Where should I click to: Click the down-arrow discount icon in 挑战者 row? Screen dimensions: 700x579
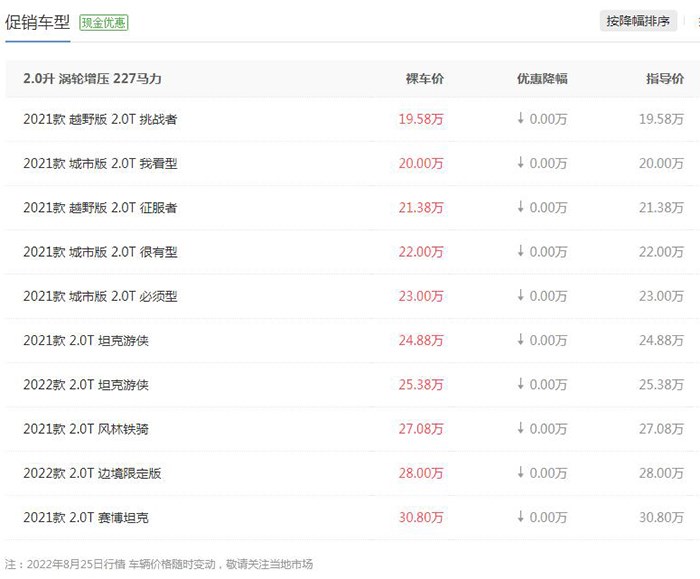click(x=521, y=118)
